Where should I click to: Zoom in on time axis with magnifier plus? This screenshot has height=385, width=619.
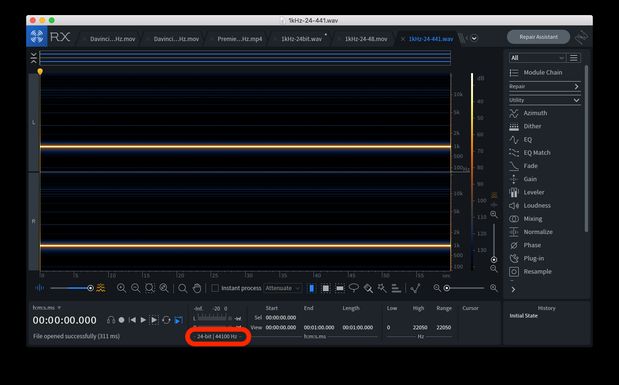(121, 288)
